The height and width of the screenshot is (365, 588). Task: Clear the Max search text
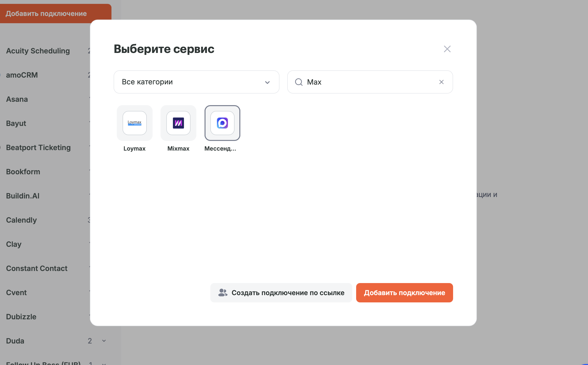(x=441, y=82)
